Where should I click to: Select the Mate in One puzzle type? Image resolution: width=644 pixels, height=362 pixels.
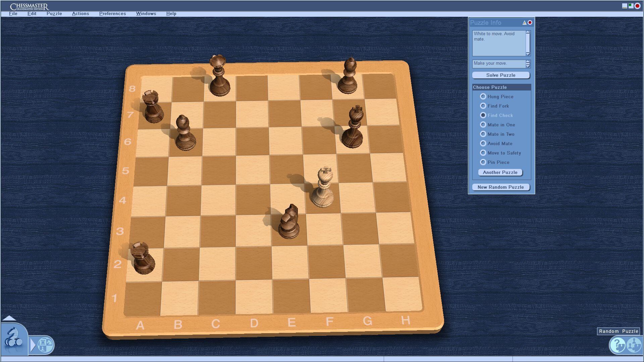483,125
